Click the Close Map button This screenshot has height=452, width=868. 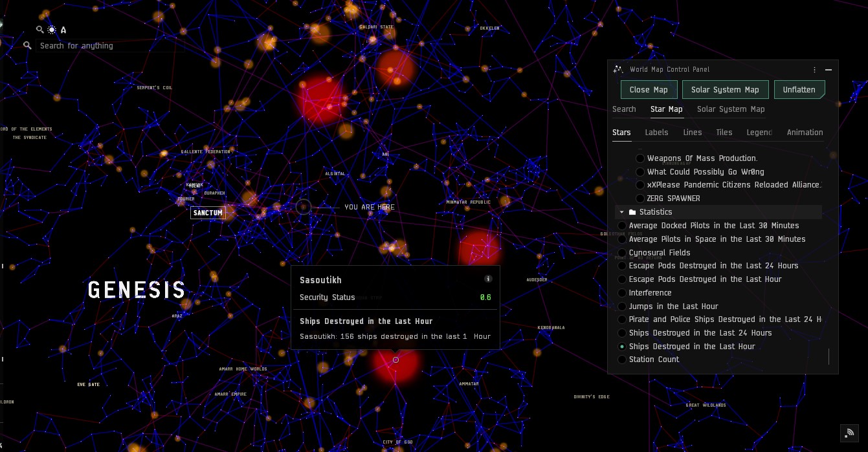[649, 90]
